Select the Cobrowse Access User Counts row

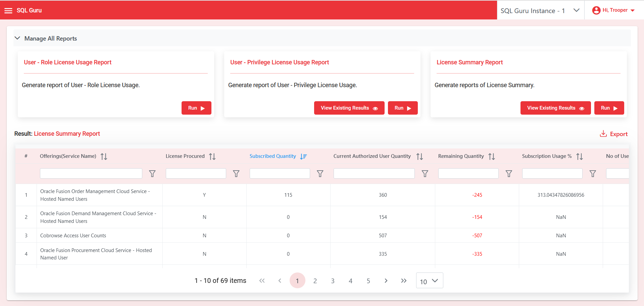click(x=322, y=236)
